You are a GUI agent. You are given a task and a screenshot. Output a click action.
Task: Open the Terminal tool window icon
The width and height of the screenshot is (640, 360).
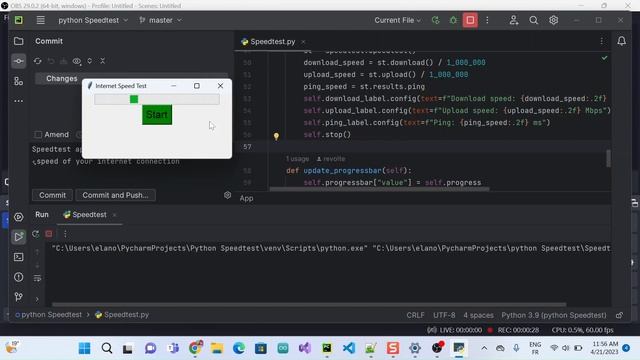click(18, 257)
